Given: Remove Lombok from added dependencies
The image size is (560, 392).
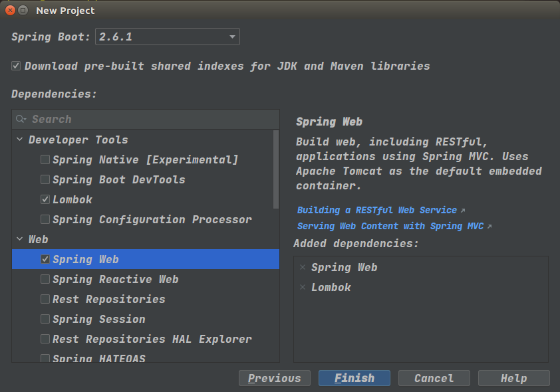Looking at the screenshot, I should pyautogui.click(x=303, y=287).
